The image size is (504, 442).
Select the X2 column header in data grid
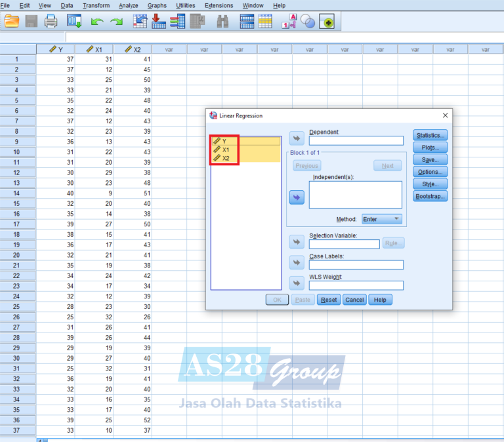(133, 49)
